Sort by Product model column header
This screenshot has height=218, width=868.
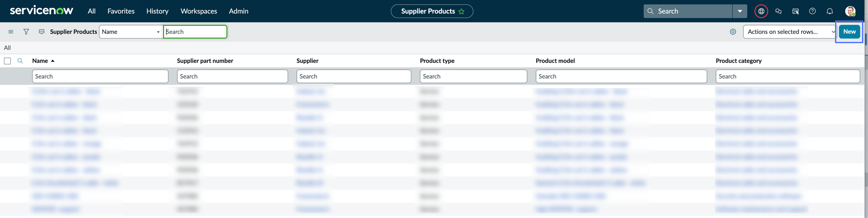555,61
